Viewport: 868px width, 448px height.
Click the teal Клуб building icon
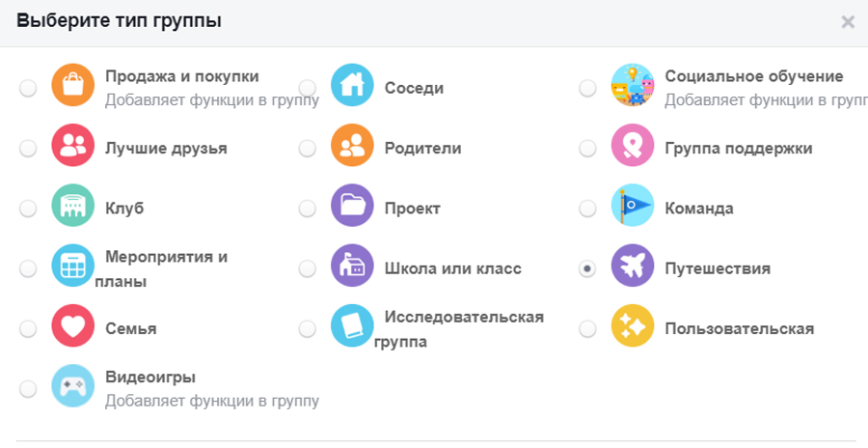pyautogui.click(x=72, y=207)
